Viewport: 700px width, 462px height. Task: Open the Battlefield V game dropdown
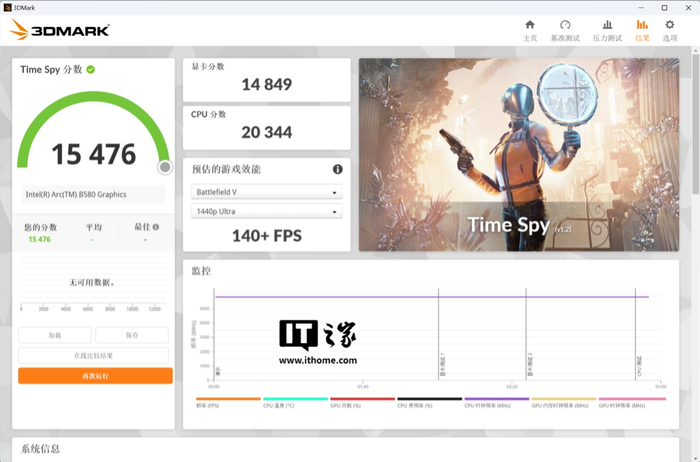pos(267,192)
